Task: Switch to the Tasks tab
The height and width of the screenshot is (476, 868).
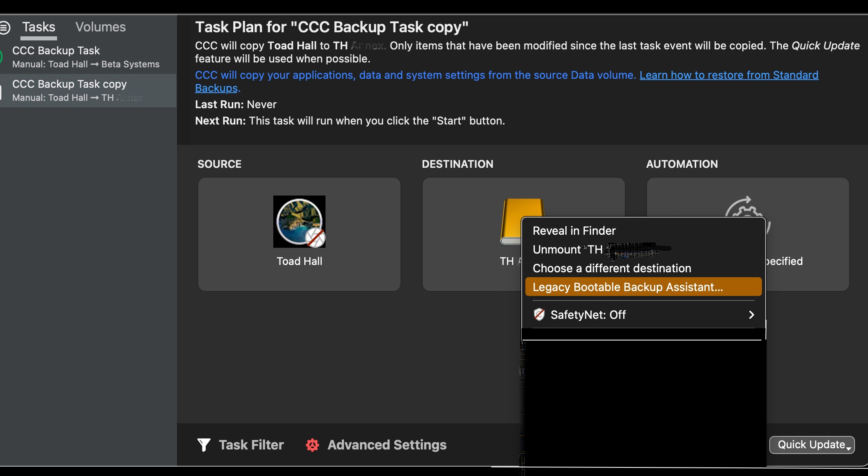Action: (x=39, y=27)
